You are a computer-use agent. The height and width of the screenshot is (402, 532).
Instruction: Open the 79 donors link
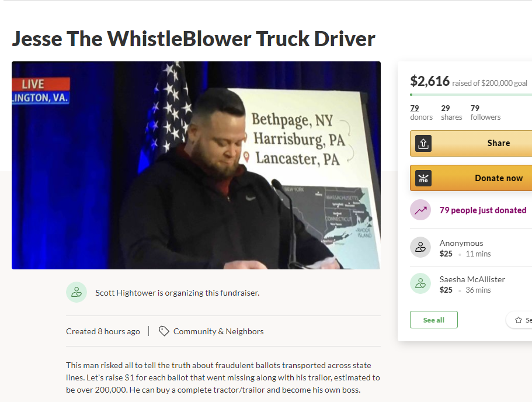coord(421,112)
